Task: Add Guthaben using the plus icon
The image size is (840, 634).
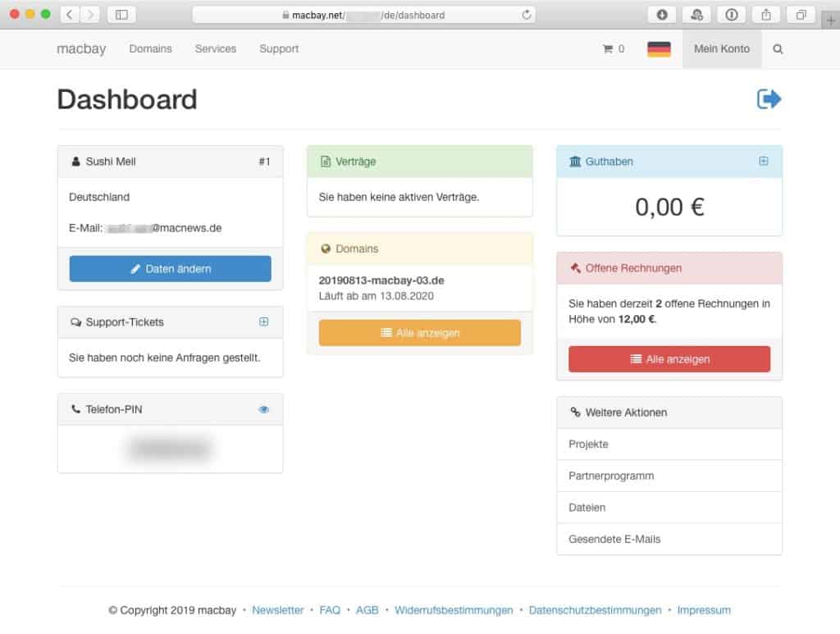Action: click(764, 162)
